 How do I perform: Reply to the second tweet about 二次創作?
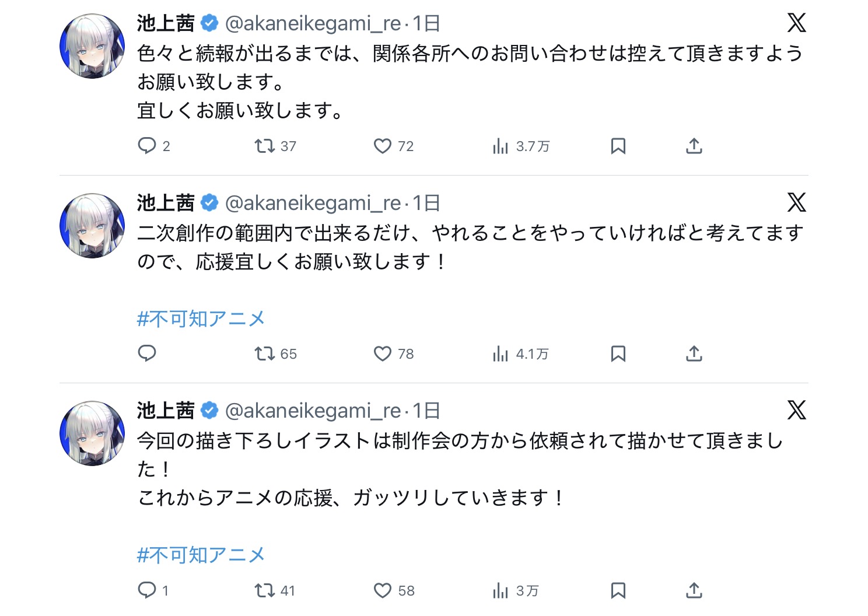pyautogui.click(x=147, y=353)
